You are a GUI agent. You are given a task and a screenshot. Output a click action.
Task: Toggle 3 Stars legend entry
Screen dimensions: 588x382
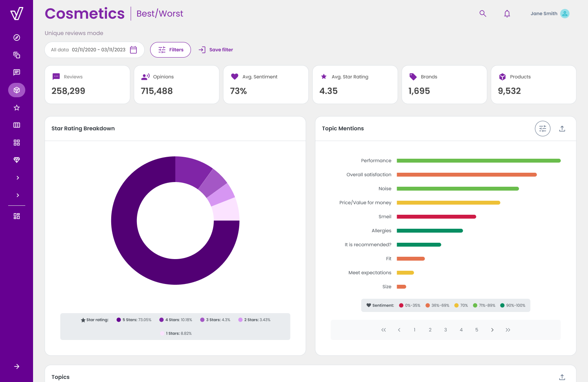215,320
